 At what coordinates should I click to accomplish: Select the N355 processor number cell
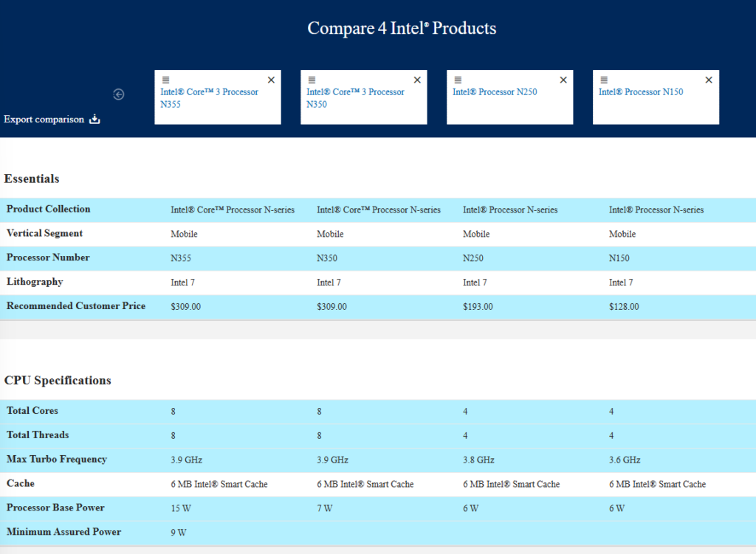coord(181,258)
